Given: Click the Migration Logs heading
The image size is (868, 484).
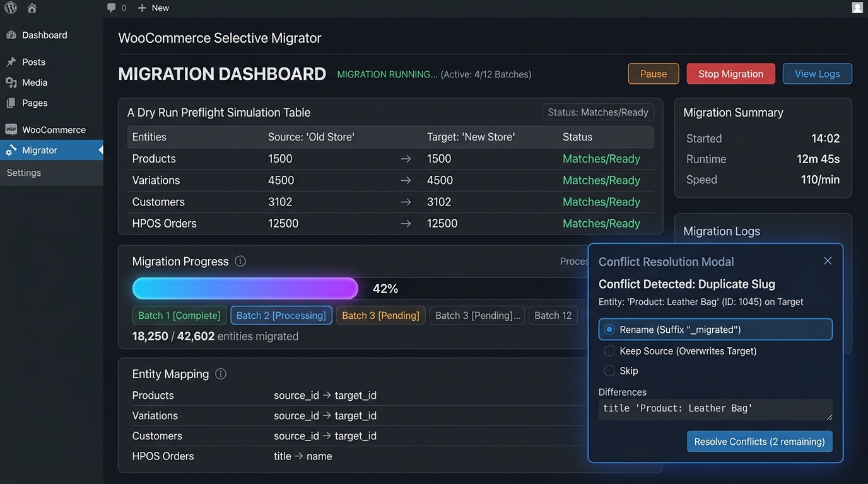Looking at the screenshot, I should [722, 231].
